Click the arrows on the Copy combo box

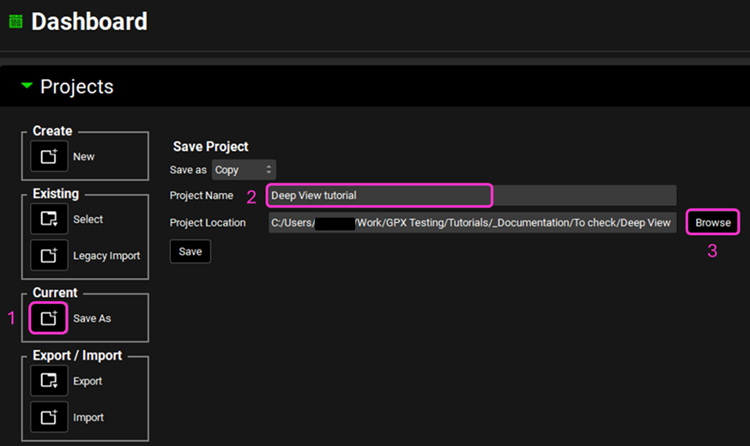[269, 170]
